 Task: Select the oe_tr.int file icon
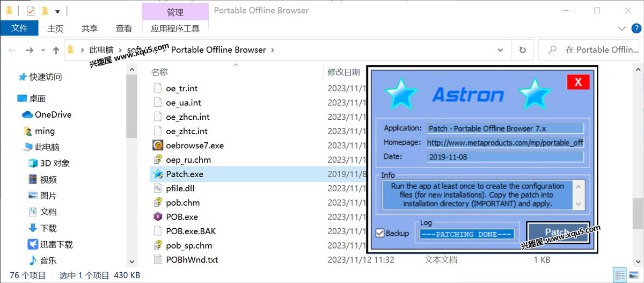(x=157, y=88)
